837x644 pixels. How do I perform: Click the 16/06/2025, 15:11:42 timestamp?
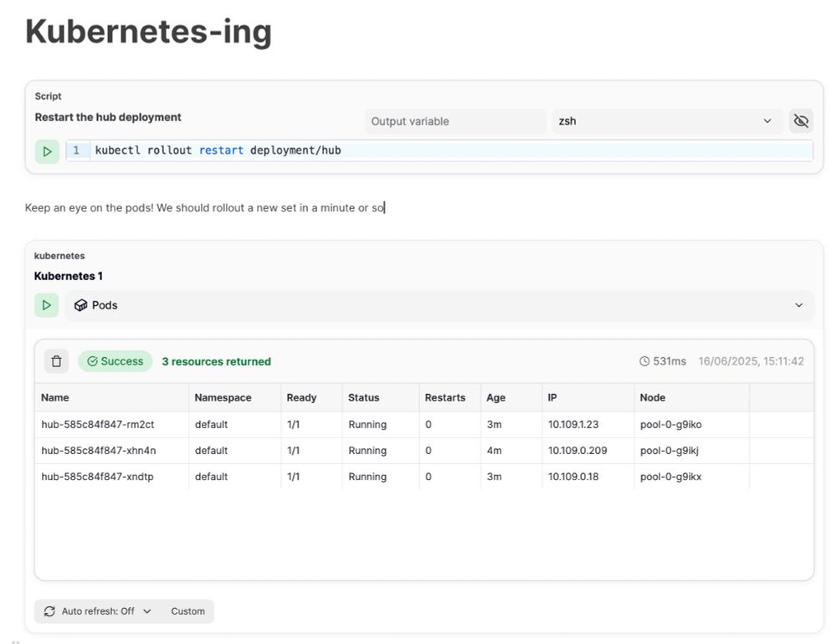click(751, 361)
